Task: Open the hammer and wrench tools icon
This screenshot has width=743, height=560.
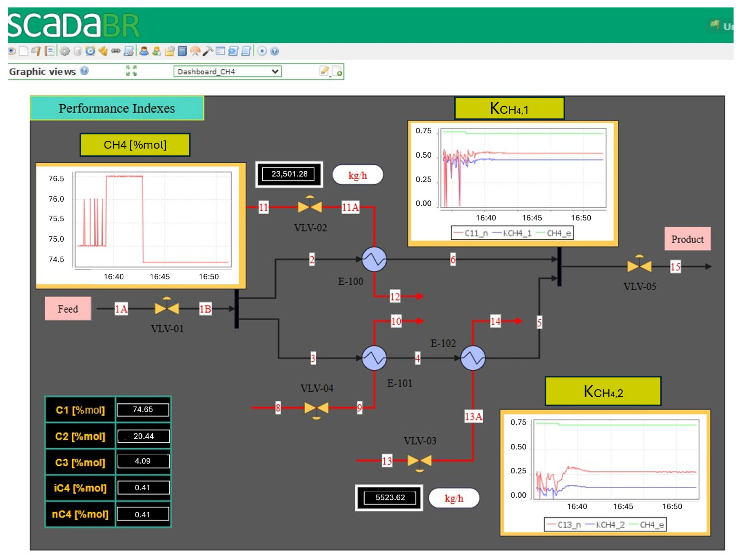Action: coord(208,51)
